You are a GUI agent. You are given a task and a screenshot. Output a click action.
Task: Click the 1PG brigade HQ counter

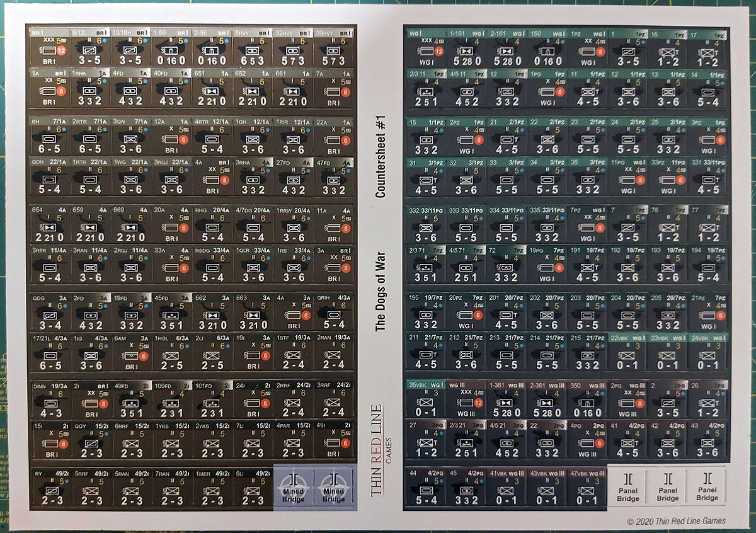(547, 88)
